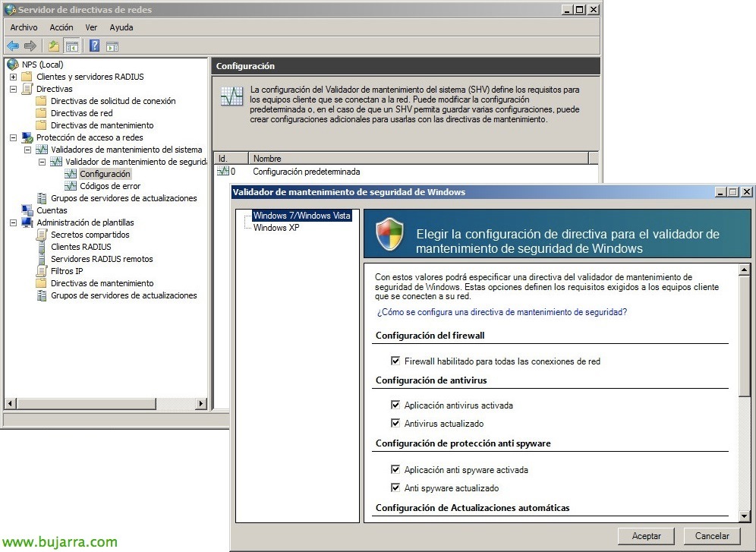Click the Directivas de red folder icon
This screenshot has width=756, height=552.
point(42,113)
